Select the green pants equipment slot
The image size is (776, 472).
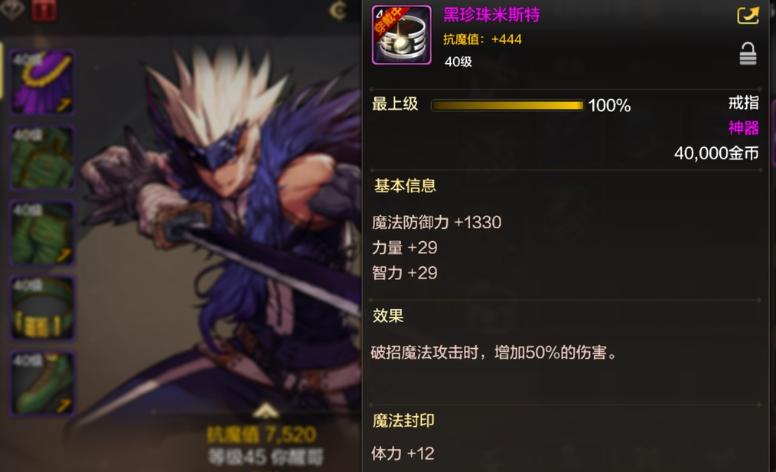pyautogui.click(x=42, y=233)
